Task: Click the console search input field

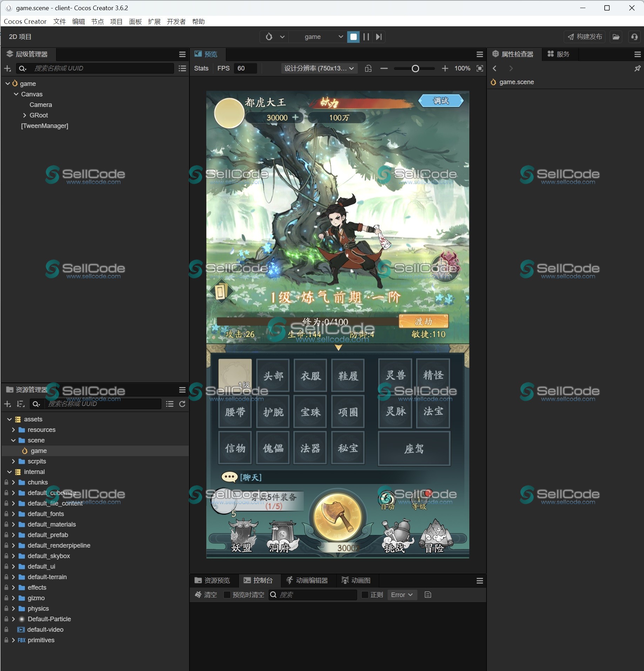Action: pos(313,595)
